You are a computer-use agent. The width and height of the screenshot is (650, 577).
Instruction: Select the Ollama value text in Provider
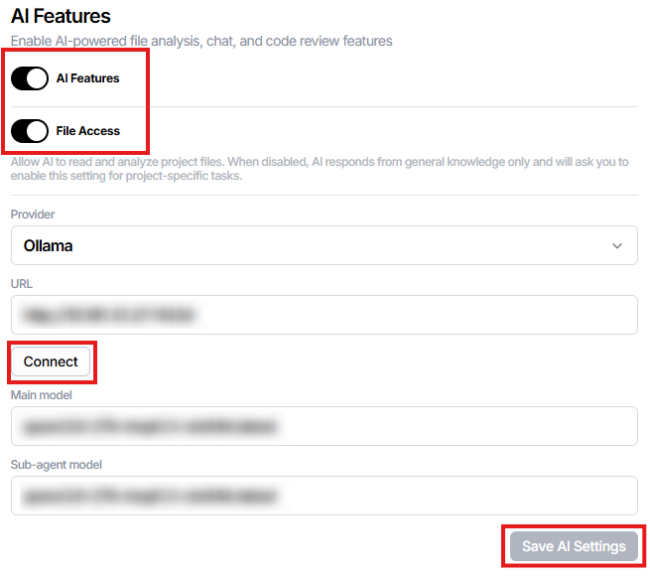(x=48, y=246)
